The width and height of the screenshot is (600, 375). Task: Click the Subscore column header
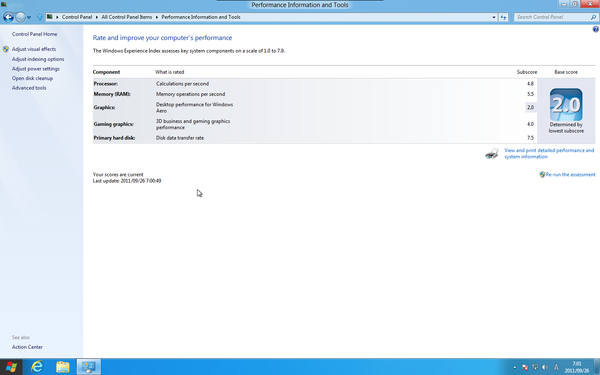527,72
